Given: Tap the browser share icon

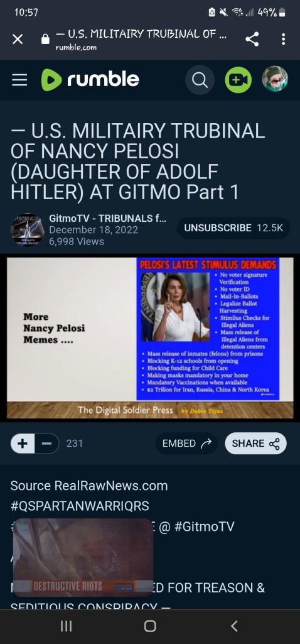Looking at the screenshot, I should (252, 39).
